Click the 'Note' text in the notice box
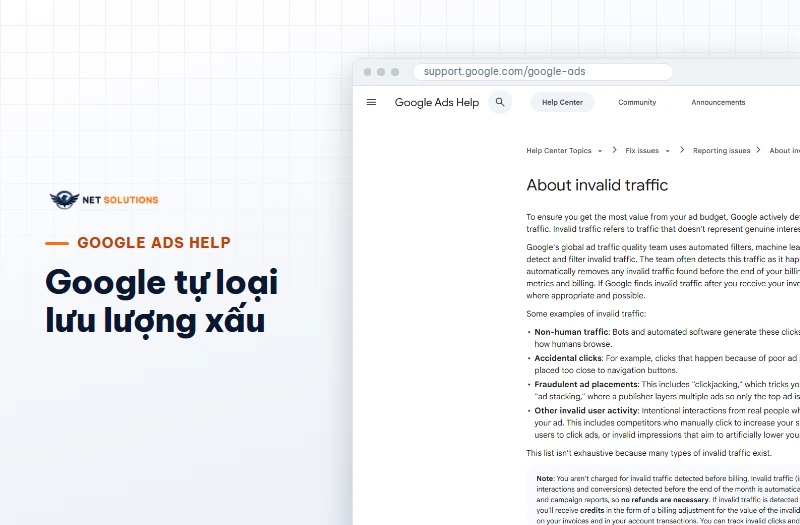This screenshot has width=800, height=525. 544,479
